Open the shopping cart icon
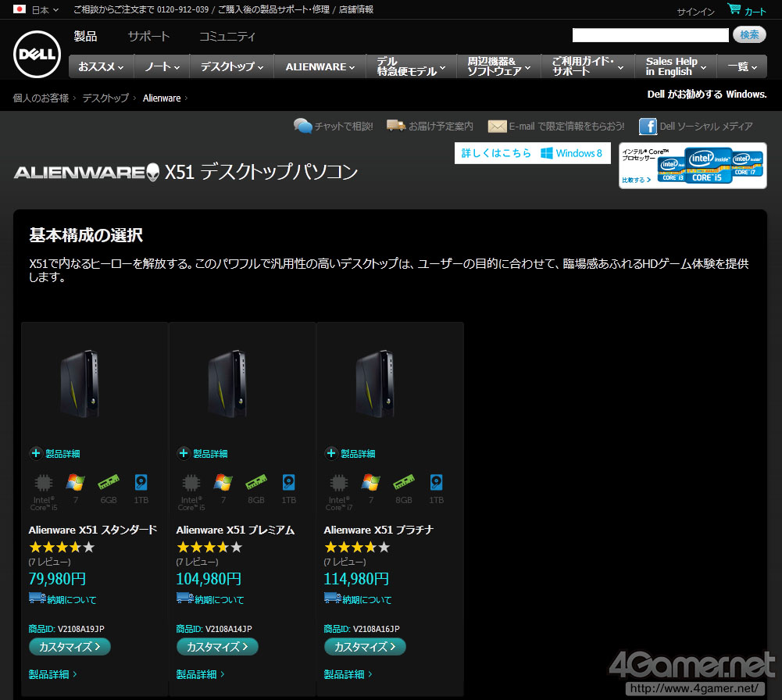Viewport: 782px width, 700px height. pos(734,9)
